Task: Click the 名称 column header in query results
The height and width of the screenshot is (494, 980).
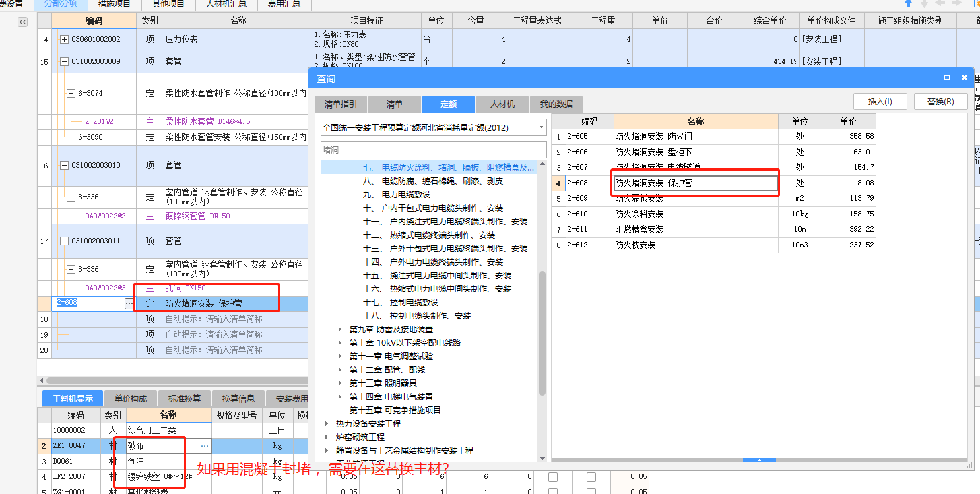Action: click(696, 121)
